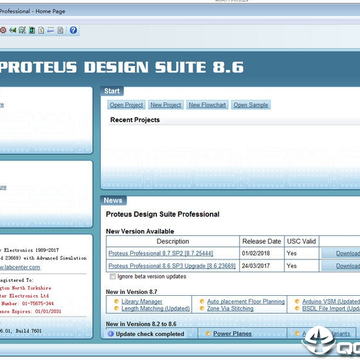Click the Description column header

pyautogui.click(x=173, y=241)
